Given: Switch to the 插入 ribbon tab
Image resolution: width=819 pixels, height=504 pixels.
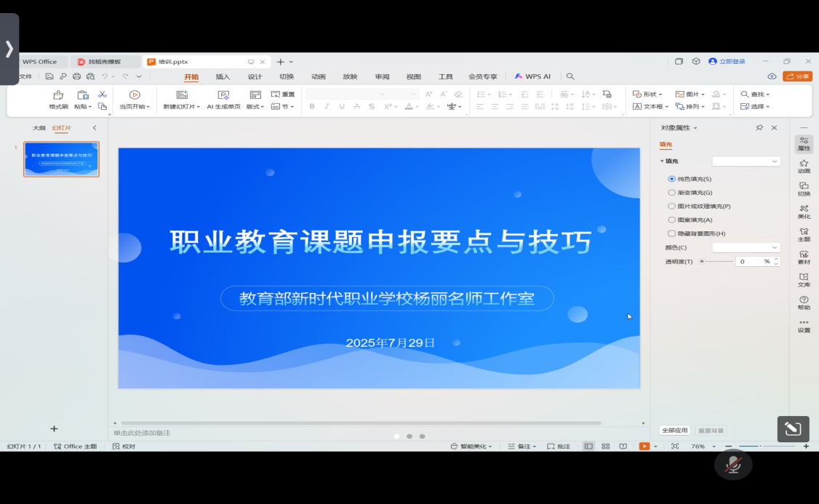Looking at the screenshot, I should pos(223,76).
